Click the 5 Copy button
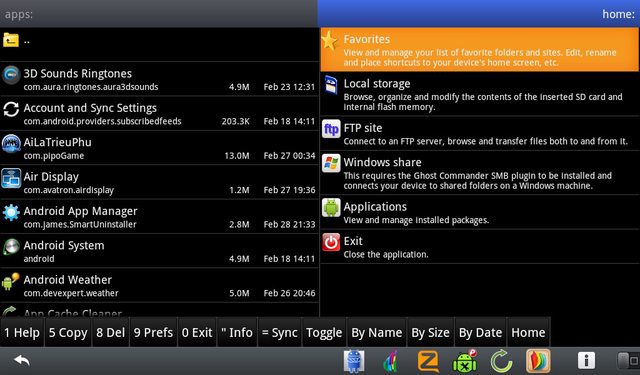Screen dimensions: 640x375 click(x=68, y=333)
